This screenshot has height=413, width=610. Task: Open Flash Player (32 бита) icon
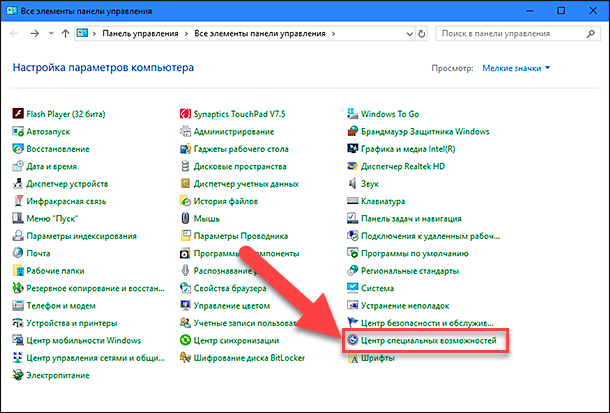(x=18, y=114)
